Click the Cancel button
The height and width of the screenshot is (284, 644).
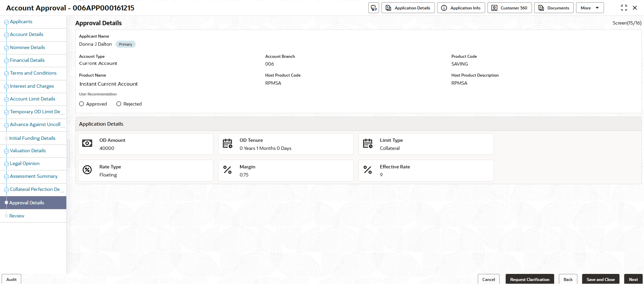coord(488,279)
